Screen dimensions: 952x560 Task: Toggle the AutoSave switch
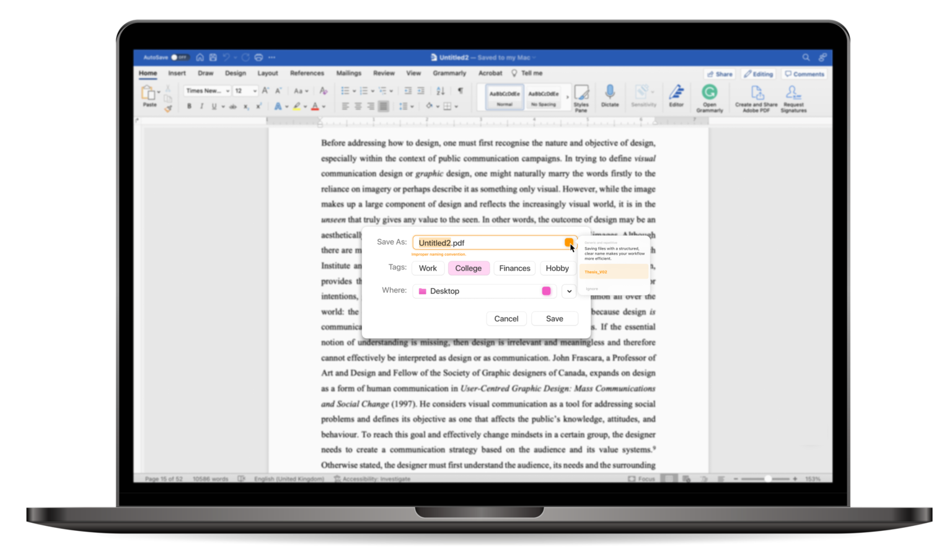pos(179,58)
